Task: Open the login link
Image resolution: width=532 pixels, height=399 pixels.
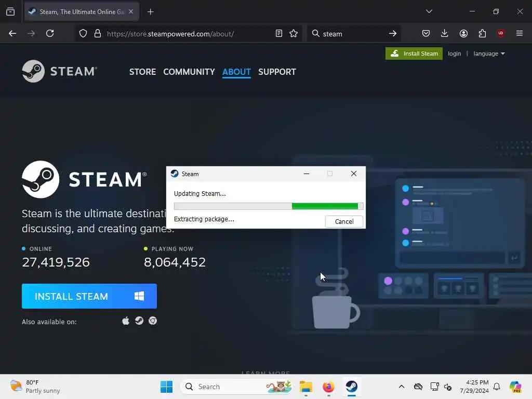Action: tap(454, 54)
